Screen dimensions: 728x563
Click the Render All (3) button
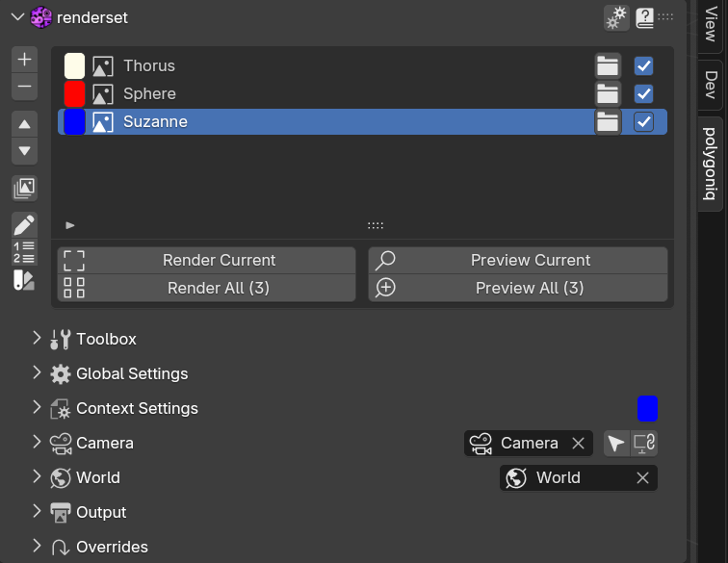(x=207, y=288)
